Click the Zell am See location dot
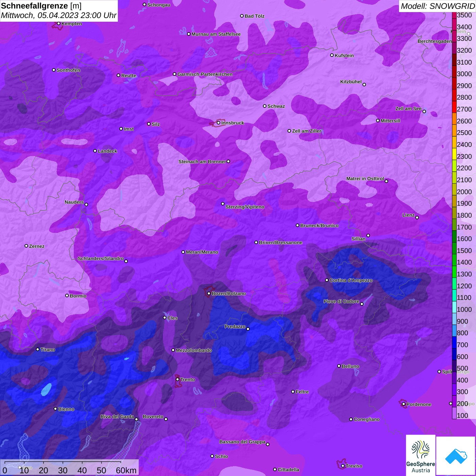 point(424,112)
